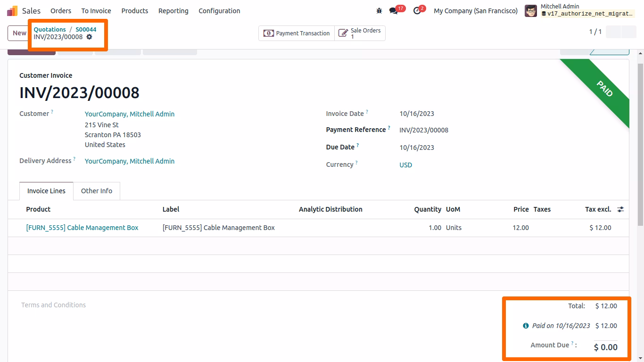Click the Units cell in the invoice line

[x=454, y=228]
